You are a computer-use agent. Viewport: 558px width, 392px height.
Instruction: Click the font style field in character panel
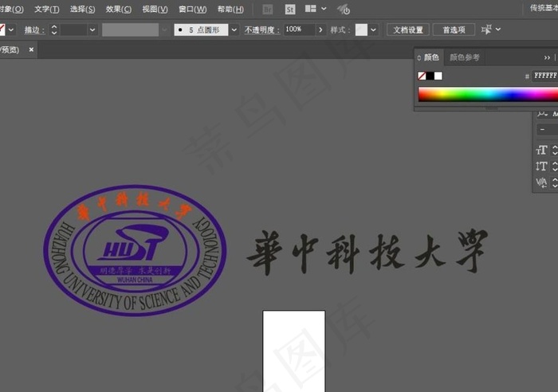click(548, 130)
